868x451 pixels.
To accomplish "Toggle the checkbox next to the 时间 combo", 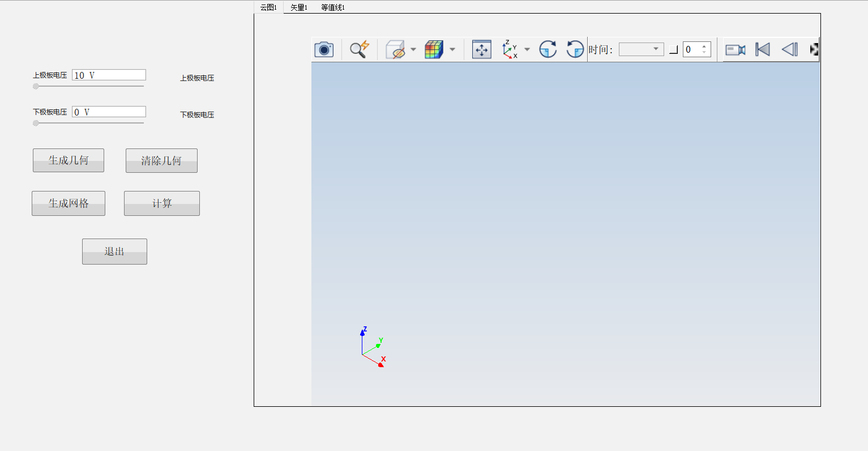I will click(x=673, y=50).
